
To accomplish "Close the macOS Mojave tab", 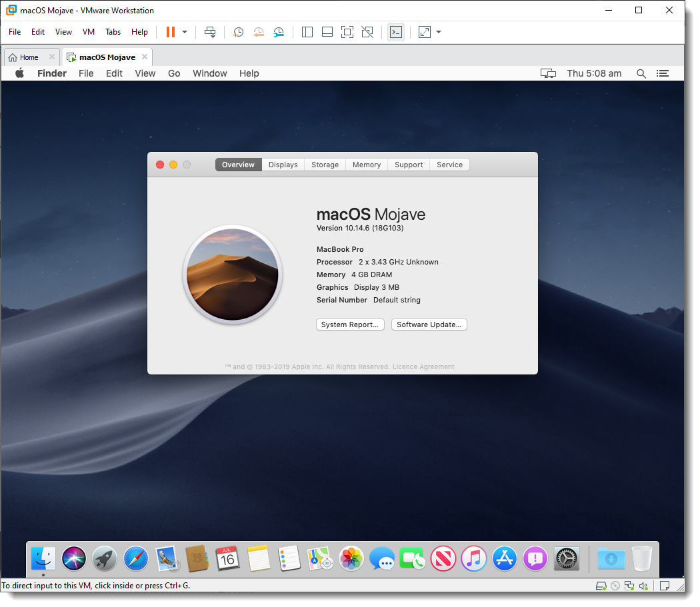I will click(145, 57).
